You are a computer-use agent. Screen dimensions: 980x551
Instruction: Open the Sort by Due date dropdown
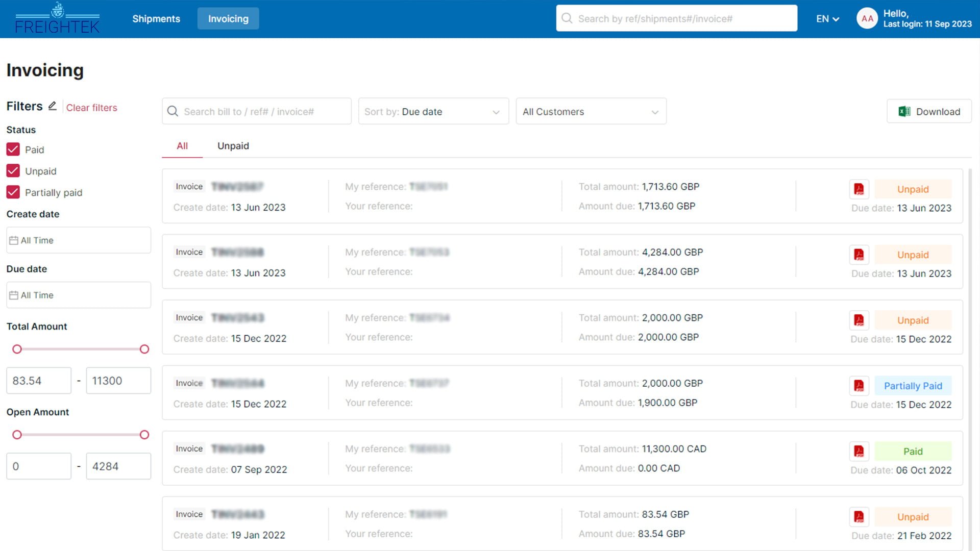tap(433, 112)
